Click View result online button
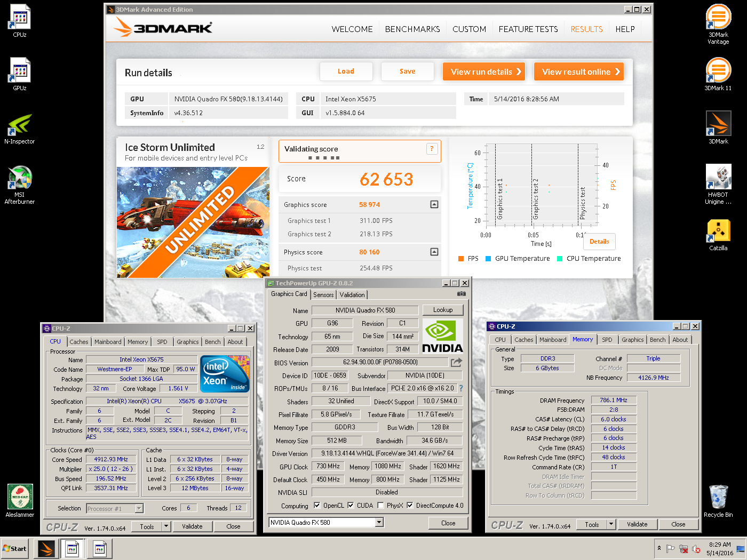This screenshot has height=560, width=747. point(579,71)
